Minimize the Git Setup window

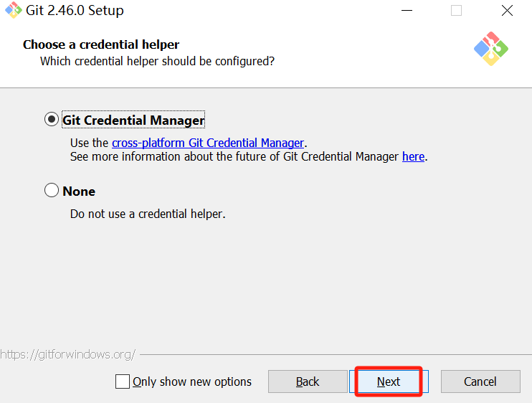(407, 11)
